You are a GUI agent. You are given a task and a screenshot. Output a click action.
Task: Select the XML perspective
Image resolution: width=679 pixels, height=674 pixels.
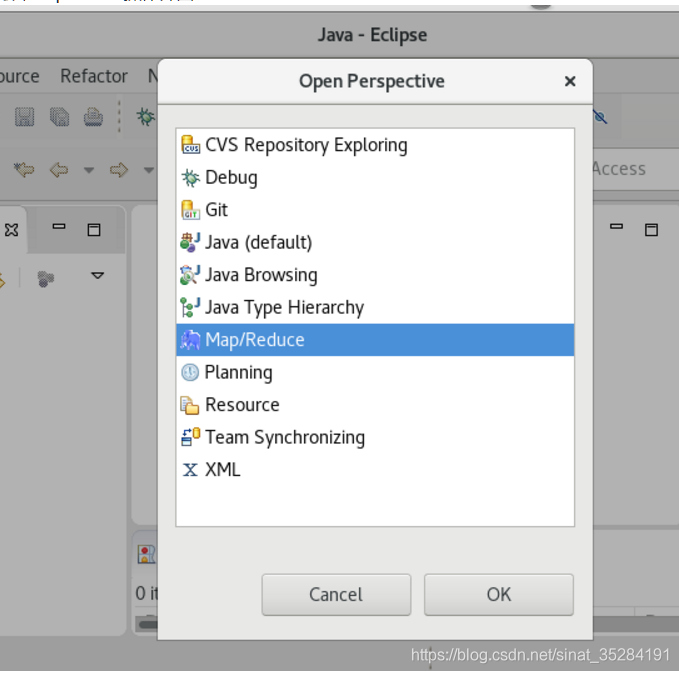pos(375,470)
